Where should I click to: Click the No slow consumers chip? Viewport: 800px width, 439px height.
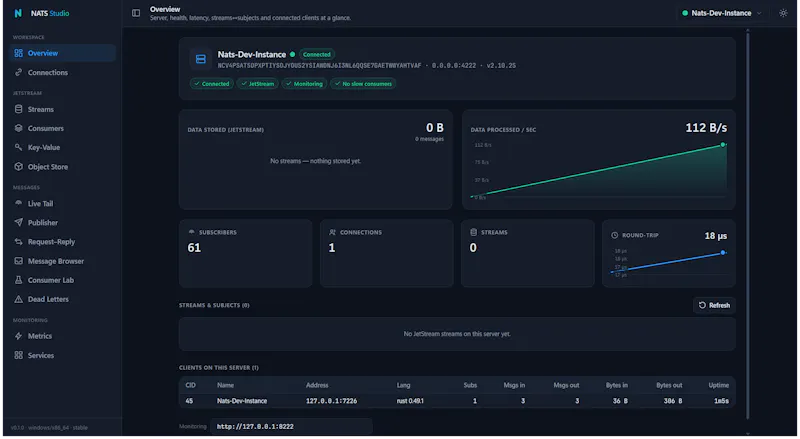click(363, 84)
